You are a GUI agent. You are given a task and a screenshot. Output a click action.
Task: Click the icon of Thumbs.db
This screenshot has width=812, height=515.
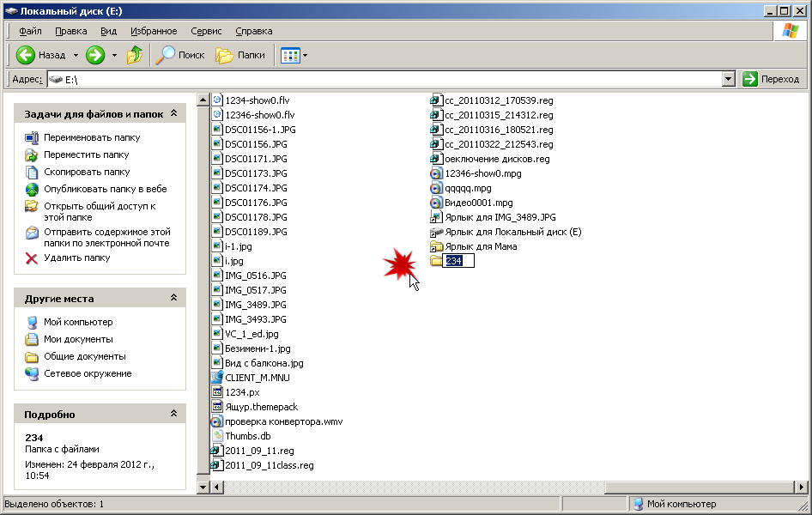pos(217,436)
